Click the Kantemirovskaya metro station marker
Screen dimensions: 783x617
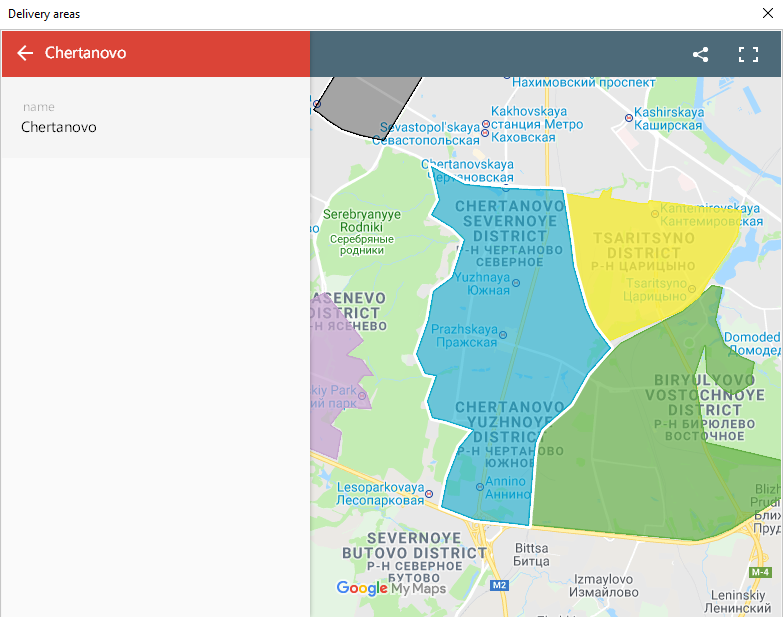click(654, 213)
